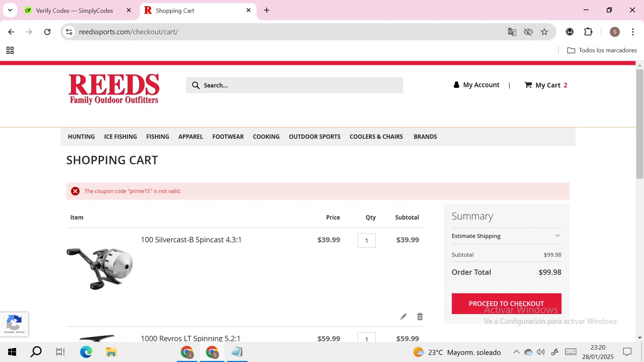The height and width of the screenshot is (362, 644).
Task: Open the Chrome three-dot menu
Action: (x=633, y=32)
